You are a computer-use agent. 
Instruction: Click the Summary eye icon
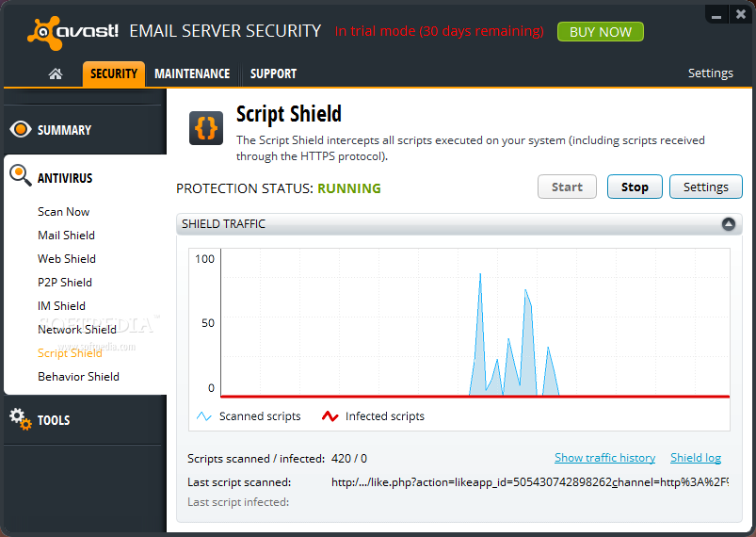21,129
